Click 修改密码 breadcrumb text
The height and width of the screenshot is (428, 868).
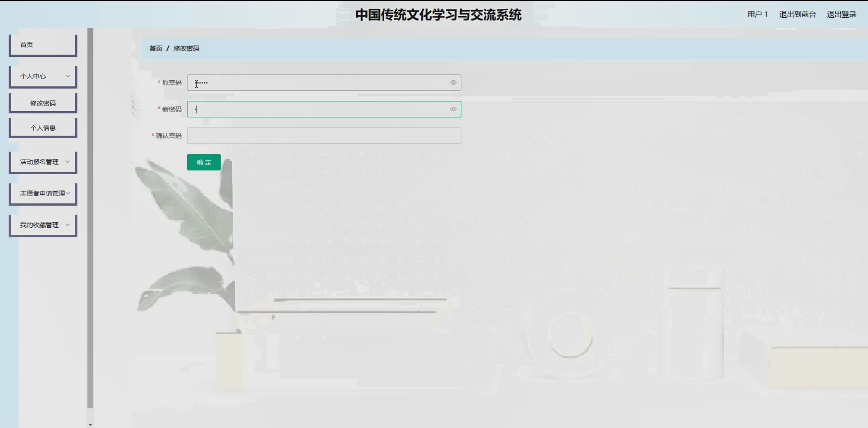click(186, 48)
